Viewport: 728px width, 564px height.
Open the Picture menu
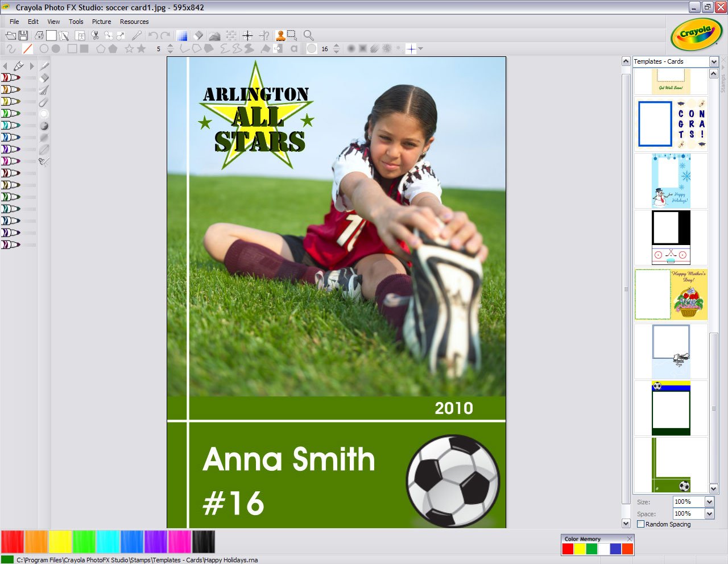[x=101, y=22]
